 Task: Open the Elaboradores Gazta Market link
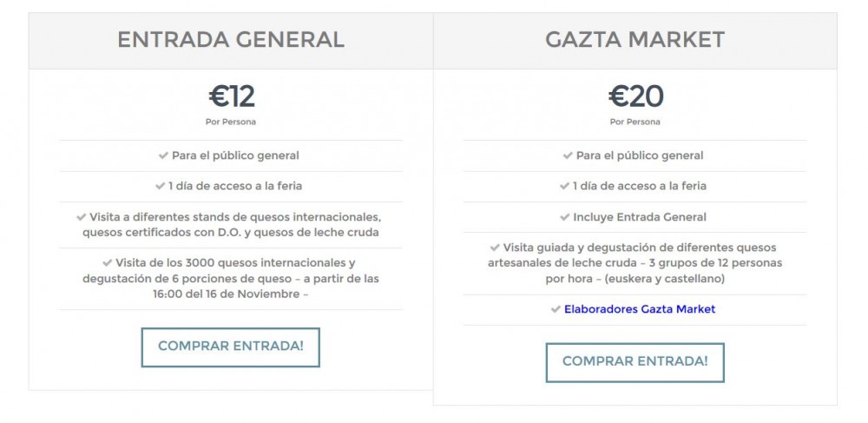640,309
